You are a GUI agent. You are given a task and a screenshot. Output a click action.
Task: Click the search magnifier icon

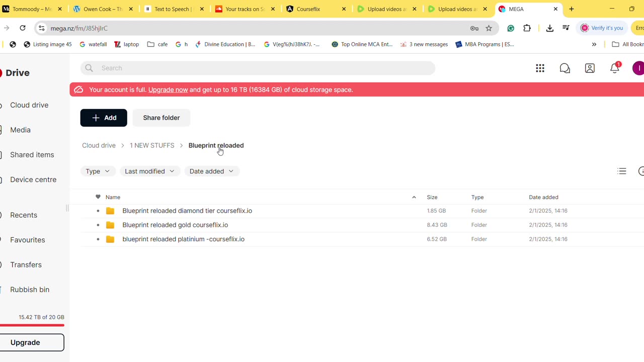point(89,68)
